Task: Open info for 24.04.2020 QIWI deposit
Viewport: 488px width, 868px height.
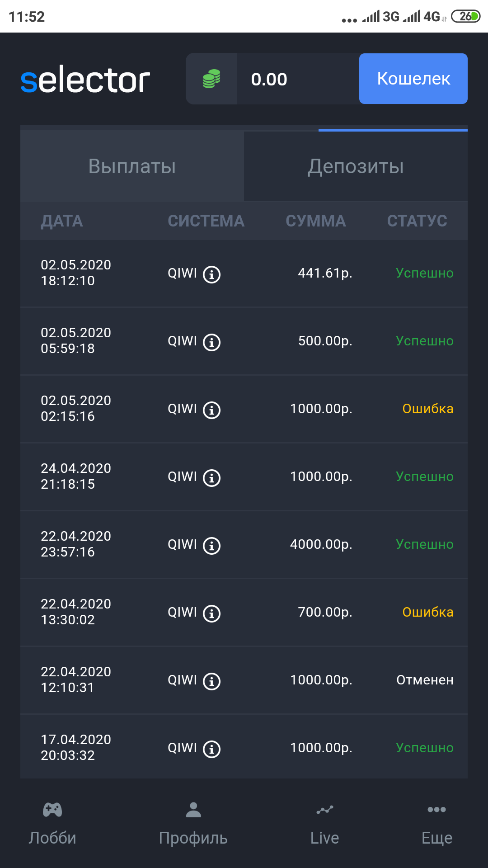Action: [x=211, y=478]
